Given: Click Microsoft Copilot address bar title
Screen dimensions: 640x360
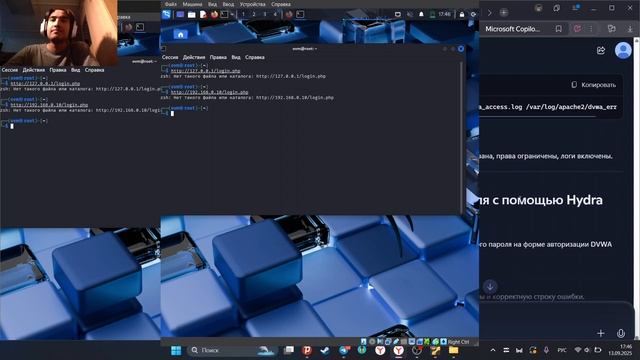Looking at the screenshot, I should (x=512, y=29).
